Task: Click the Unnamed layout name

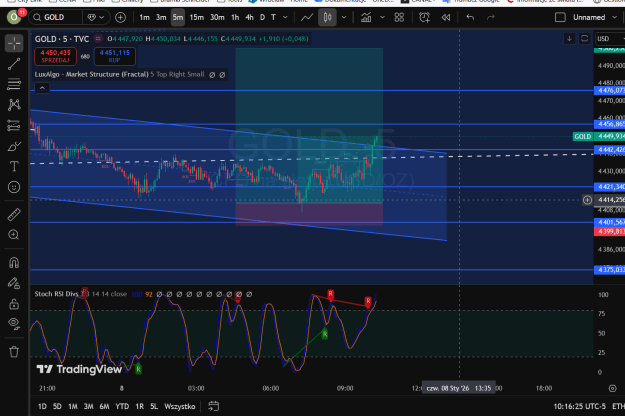Action: pyautogui.click(x=589, y=17)
